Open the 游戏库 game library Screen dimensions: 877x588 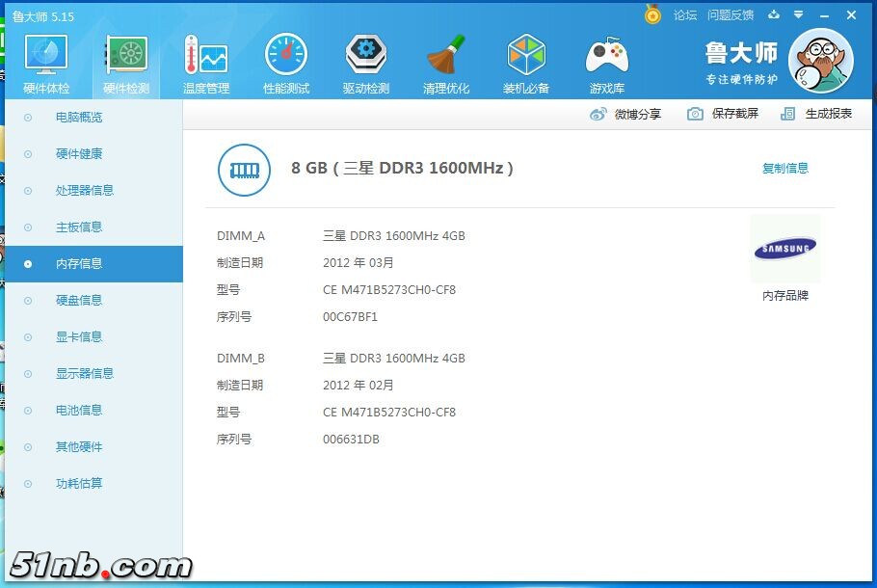coord(606,61)
